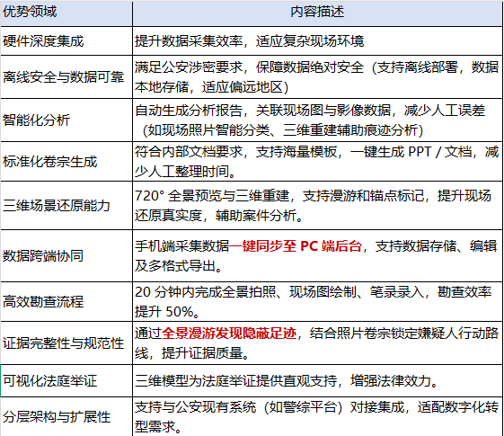Image resolution: width=504 pixels, height=436 pixels.
Task: Select the cell 可视化法庭举证
Action: 66,380
